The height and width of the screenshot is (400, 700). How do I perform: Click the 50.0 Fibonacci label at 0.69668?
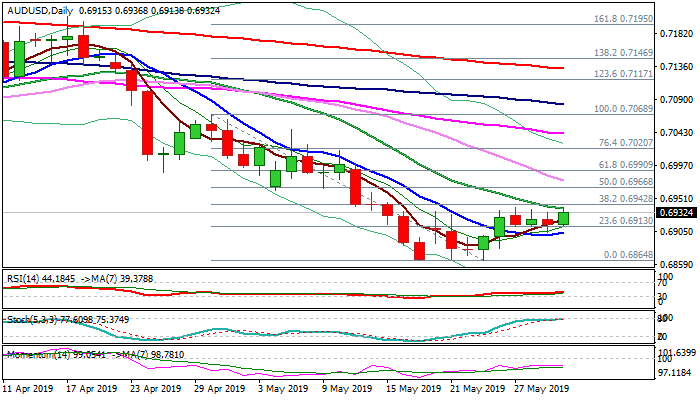[623, 182]
